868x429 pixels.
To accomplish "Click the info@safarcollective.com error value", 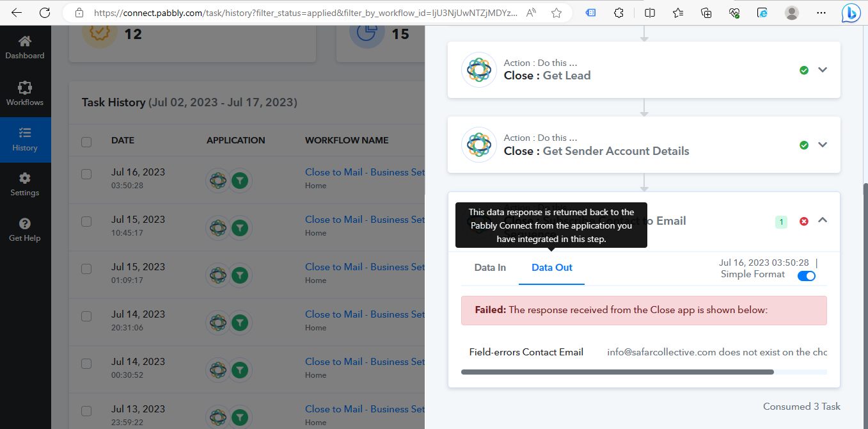I will tap(717, 352).
